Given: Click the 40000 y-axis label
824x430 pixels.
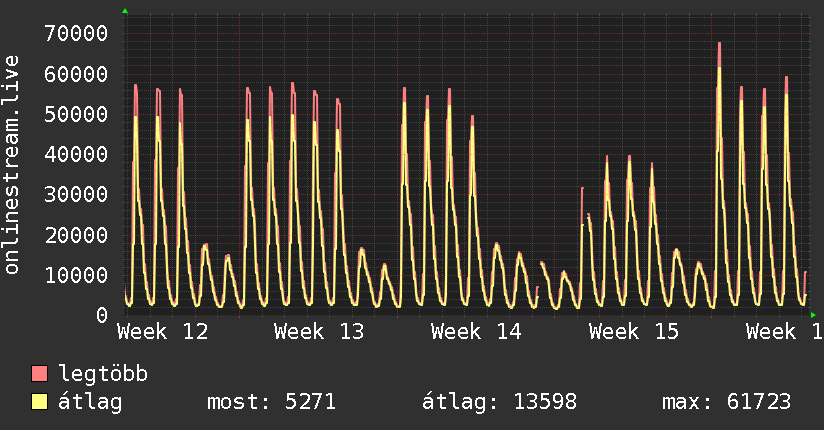Looking at the screenshot, I should pyautogui.click(x=76, y=155).
